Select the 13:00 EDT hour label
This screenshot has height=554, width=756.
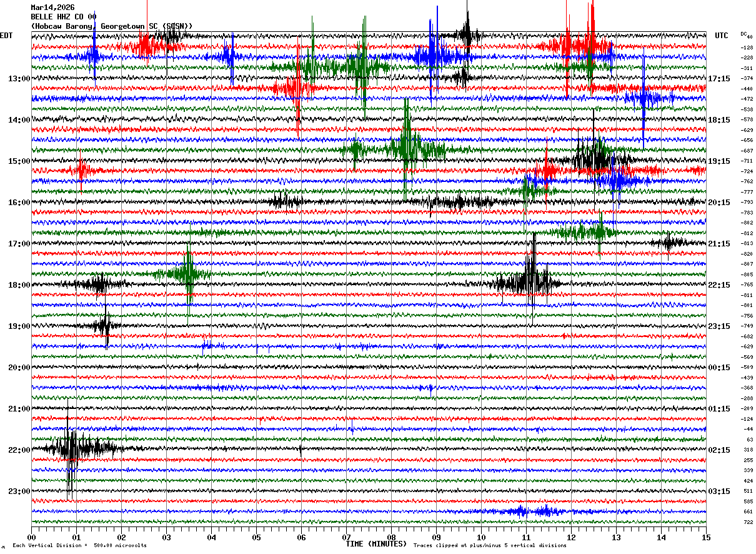point(19,78)
